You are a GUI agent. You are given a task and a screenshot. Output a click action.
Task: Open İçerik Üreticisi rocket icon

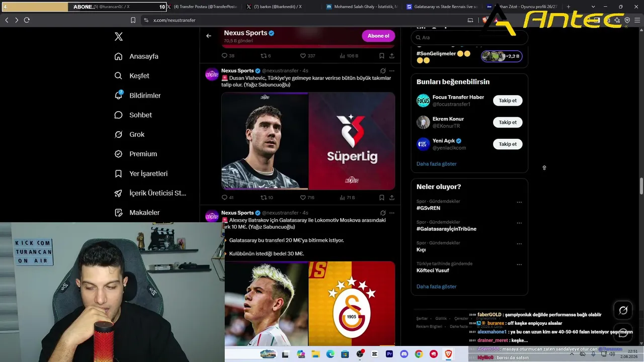(x=119, y=193)
